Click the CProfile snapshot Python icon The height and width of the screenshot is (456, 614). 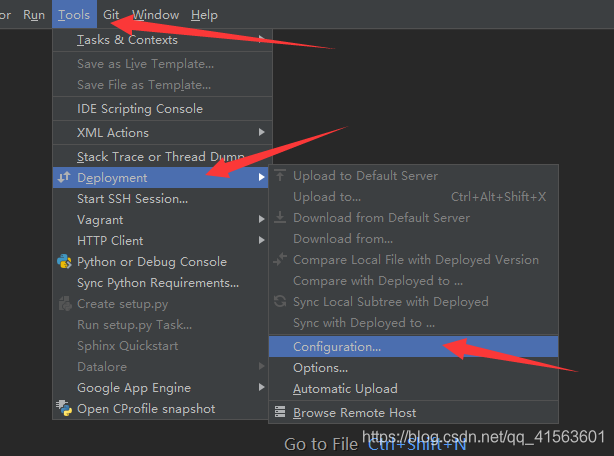[64, 408]
